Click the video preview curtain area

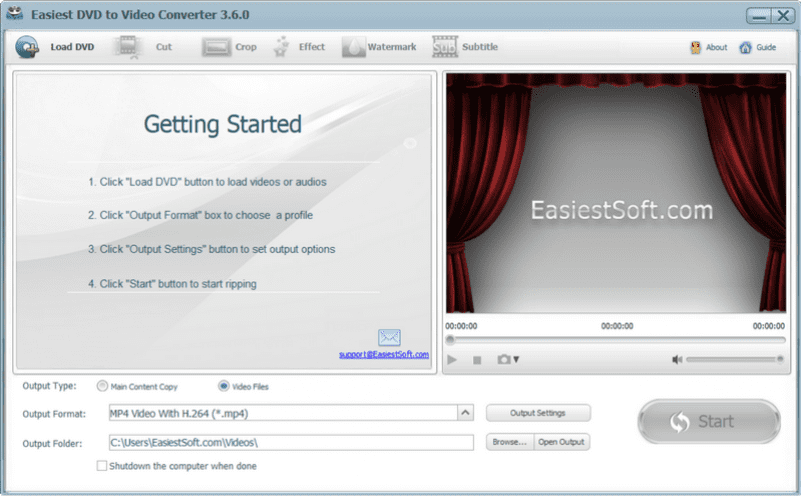pos(616,193)
